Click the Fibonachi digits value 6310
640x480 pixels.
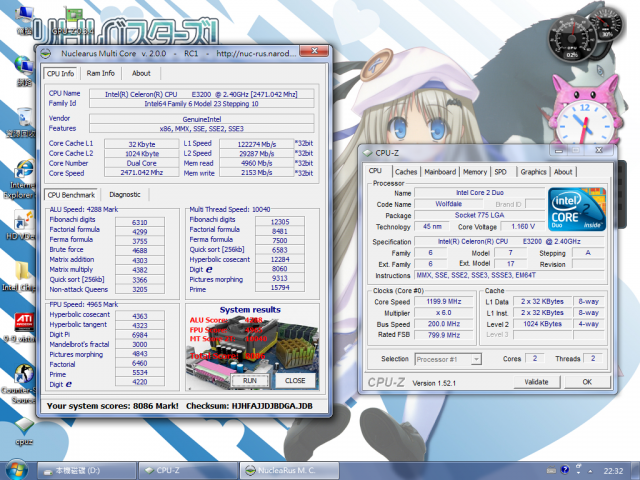(140, 222)
